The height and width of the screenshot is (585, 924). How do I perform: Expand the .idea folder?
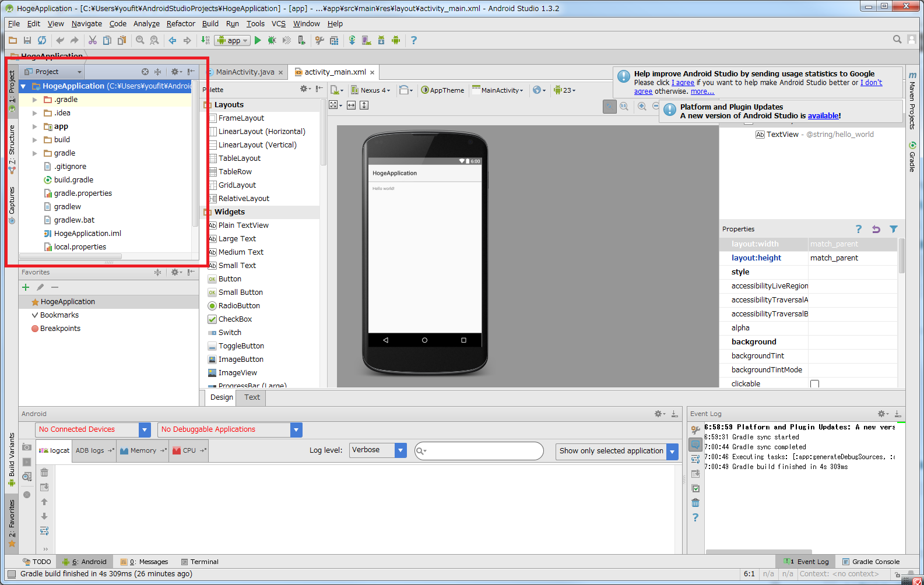coord(35,113)
